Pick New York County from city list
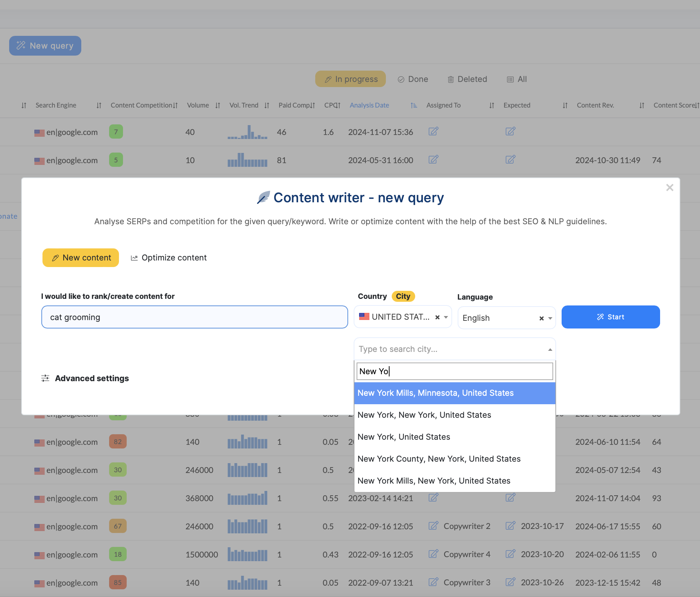Viewport: 700px width, 597px height. point(439,459)
